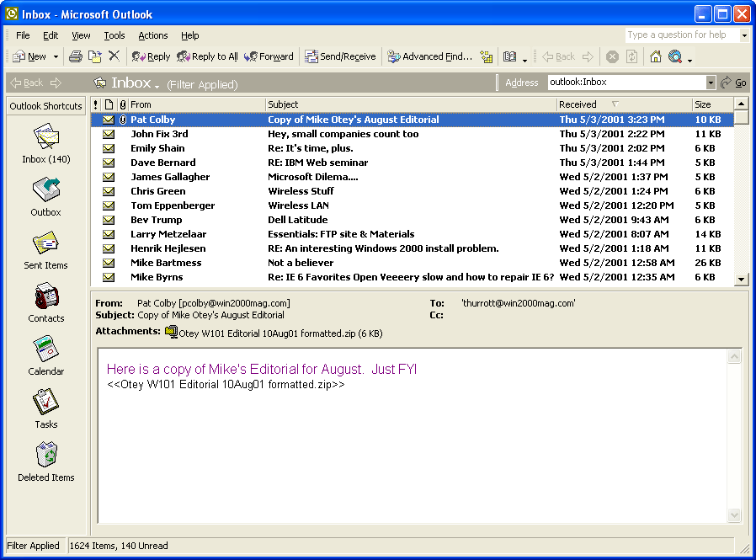Click the Print toolbar icon
756x560 pixels.
(75, 56)
